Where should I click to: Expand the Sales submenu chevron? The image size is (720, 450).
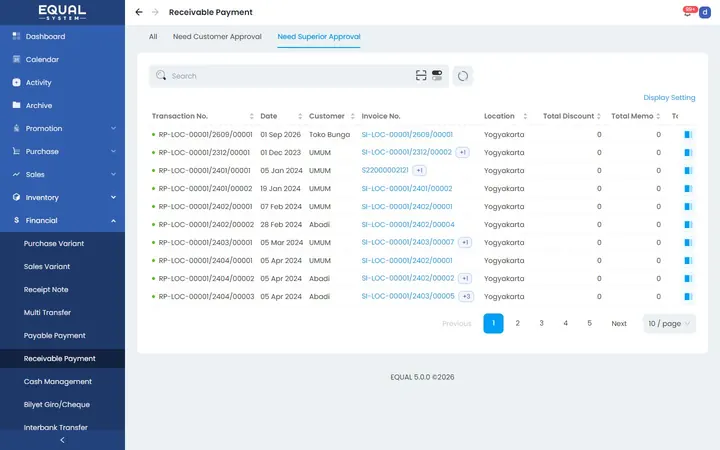click(113, 174)
